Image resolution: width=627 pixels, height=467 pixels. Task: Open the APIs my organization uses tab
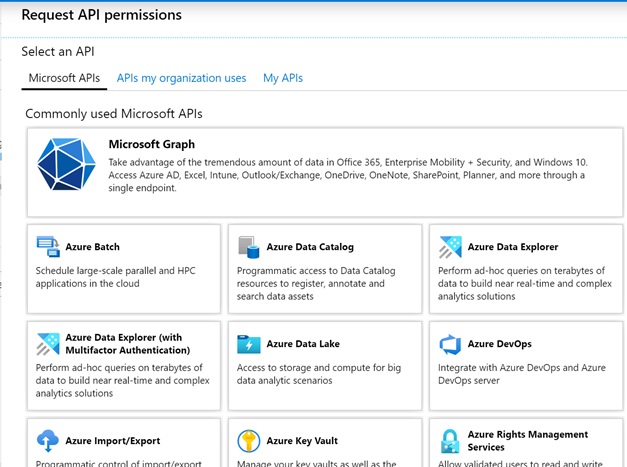[182, 78]
